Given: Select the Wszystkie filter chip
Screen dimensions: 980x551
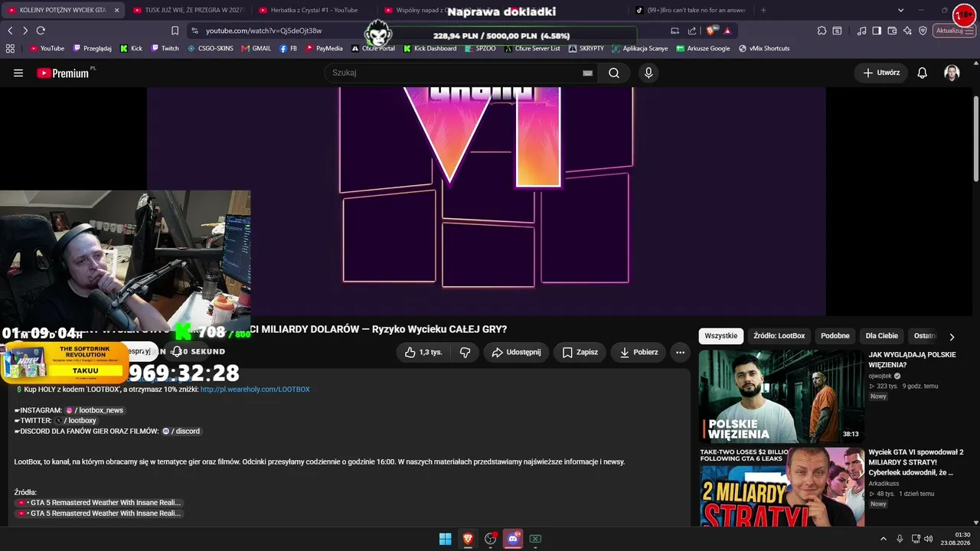Looking at the screenshot, I should (x=721, y=336).
